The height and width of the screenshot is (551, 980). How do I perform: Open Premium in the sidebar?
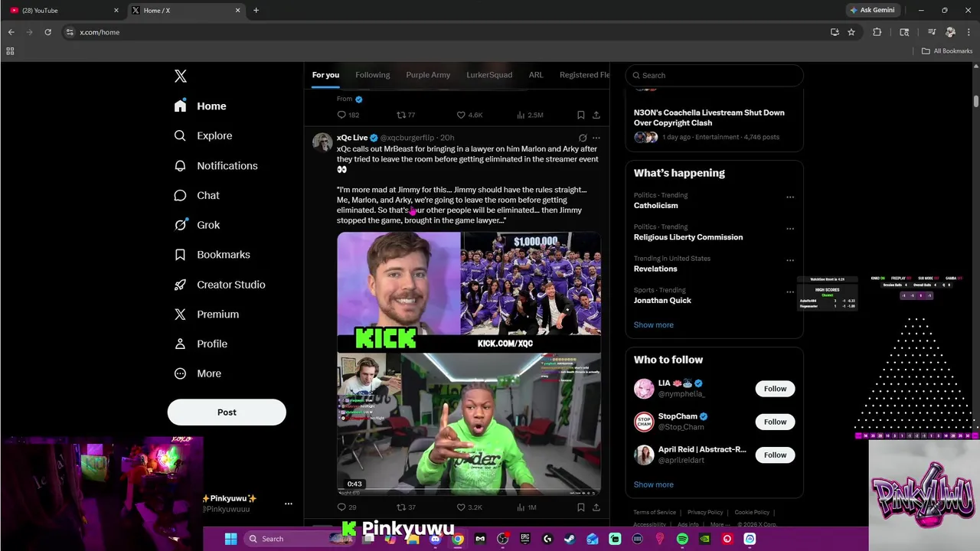[207, 315]
